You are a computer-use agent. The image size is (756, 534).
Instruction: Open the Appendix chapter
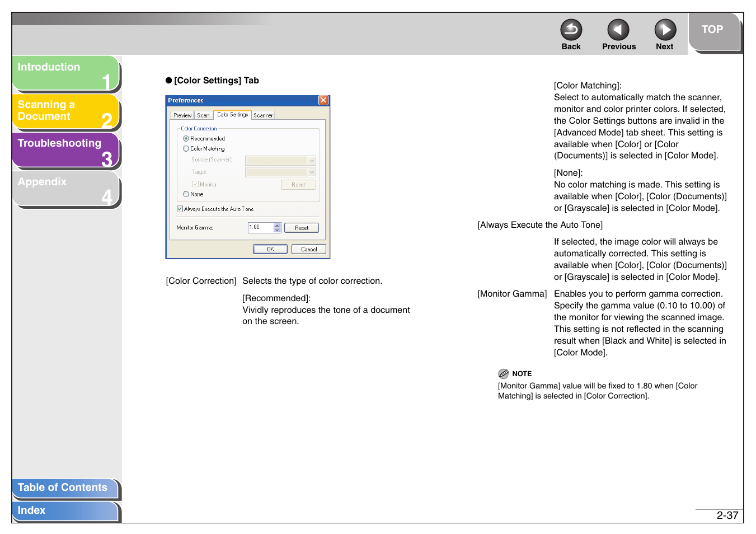tap(65, 188)
